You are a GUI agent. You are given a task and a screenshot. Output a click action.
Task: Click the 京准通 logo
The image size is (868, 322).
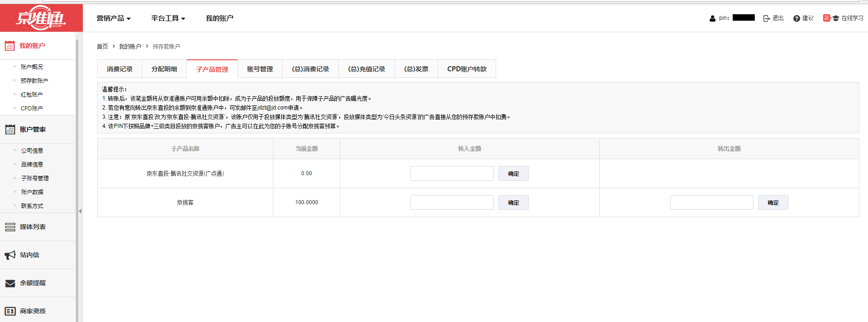(x=41, y=18)
